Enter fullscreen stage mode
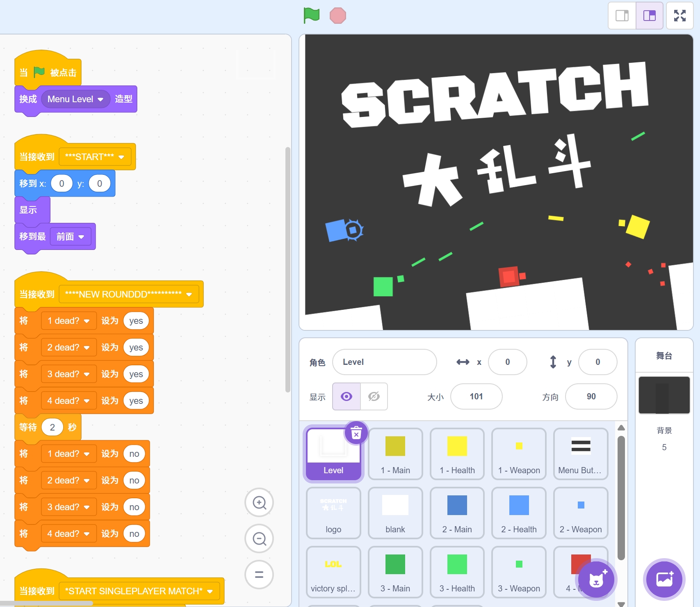Viewport: 700px width, 607px height. pyautogui.click(x=679, y=16)
